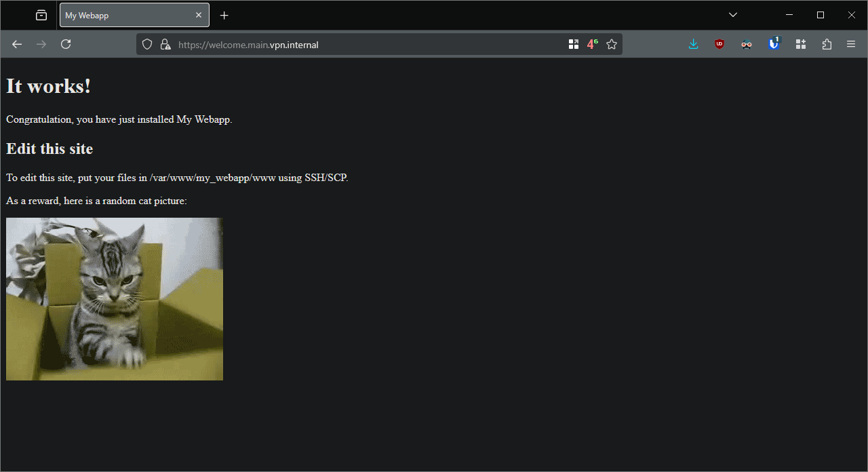Viewport: 868px width, 472px height.
Task: Click the welcome.main.vpn.internal address field
Action: tap(366, 45)
